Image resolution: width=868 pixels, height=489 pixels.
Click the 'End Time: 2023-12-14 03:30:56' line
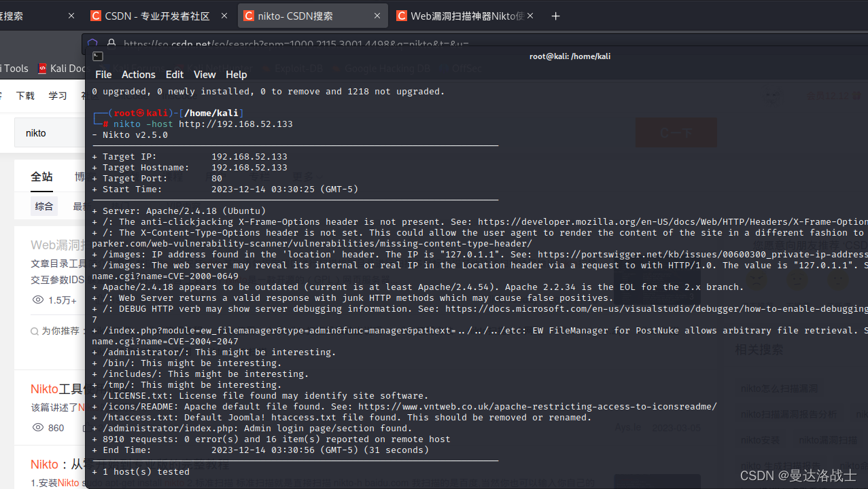coord(260,450)
